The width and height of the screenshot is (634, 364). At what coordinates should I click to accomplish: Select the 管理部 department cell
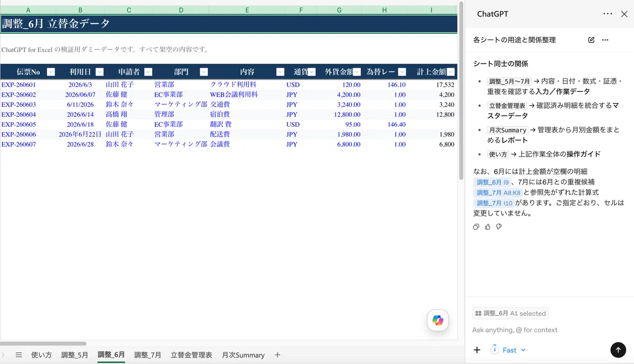click(181, 114)
